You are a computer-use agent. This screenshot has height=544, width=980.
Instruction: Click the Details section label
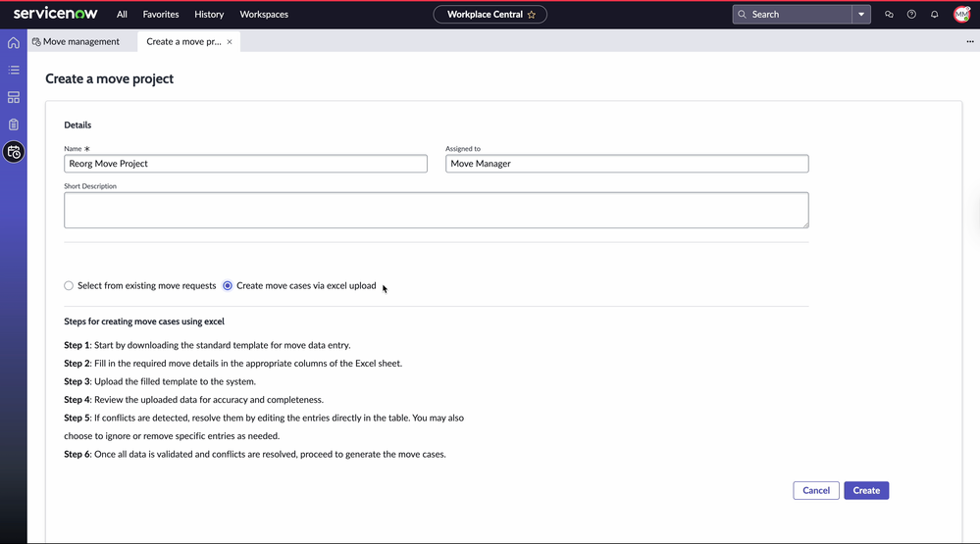pyautogui.click(x=77, y=124)
